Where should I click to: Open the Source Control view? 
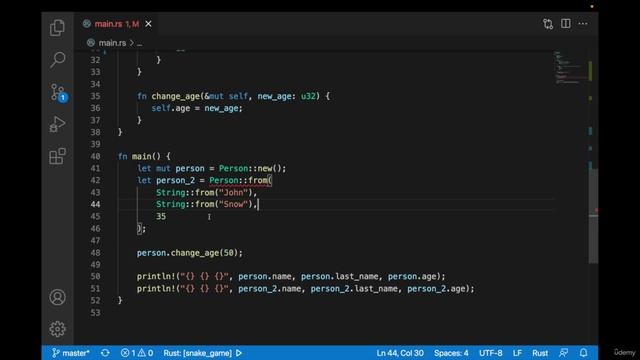pos(58,92)
